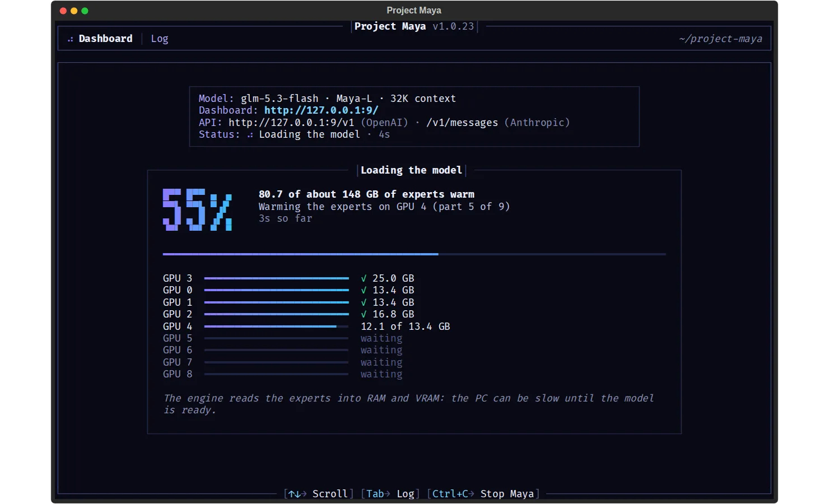
Task: Click the Tab Log footer shortcut
Action: click(x=390, y=494)
